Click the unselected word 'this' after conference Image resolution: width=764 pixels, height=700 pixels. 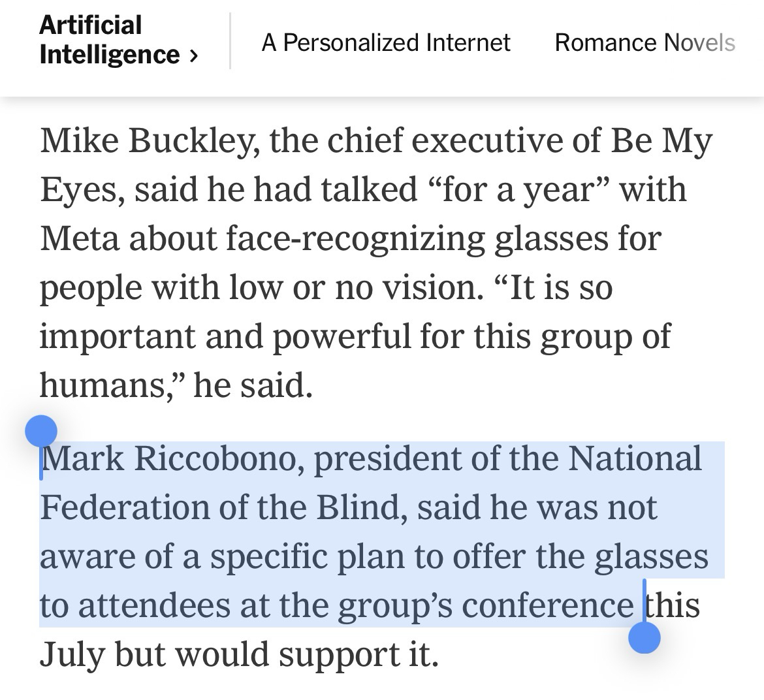pos(674,605)
